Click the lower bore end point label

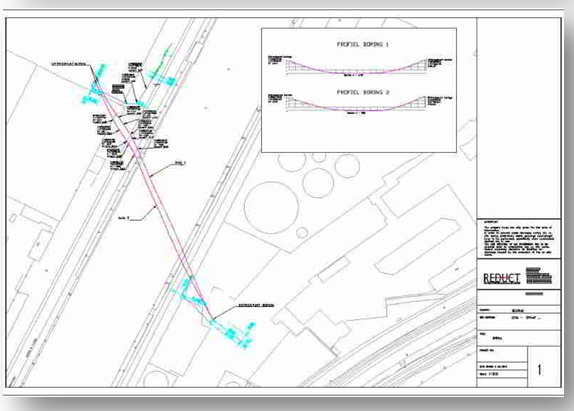tap(256, 305)
